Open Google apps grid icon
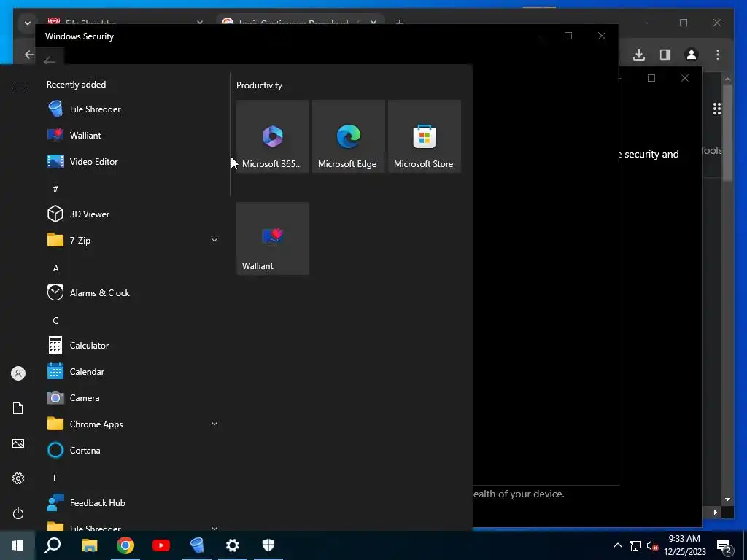The height and width of the screenshot is (560, 747). tap(717, 109)
